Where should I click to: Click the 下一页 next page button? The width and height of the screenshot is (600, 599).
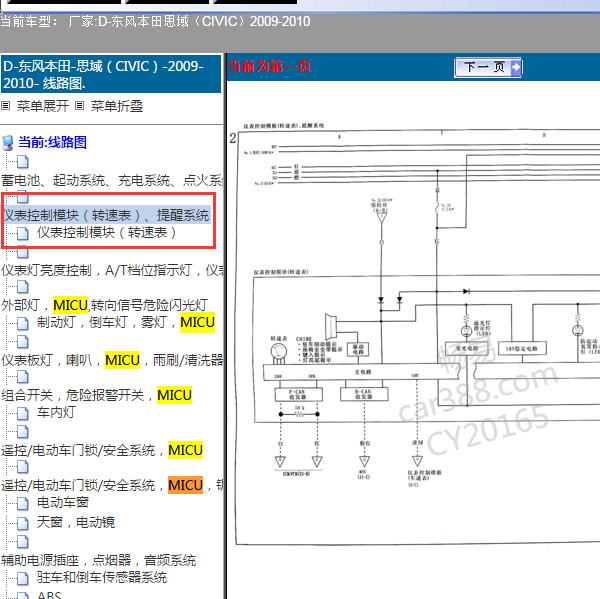[488, 68]
